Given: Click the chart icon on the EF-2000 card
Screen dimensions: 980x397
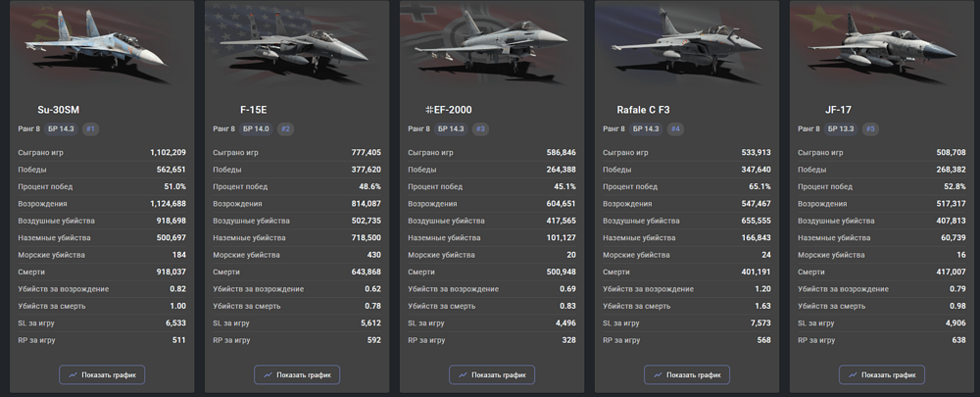Looking at the screenshot, I should click(x=465, y=374).
